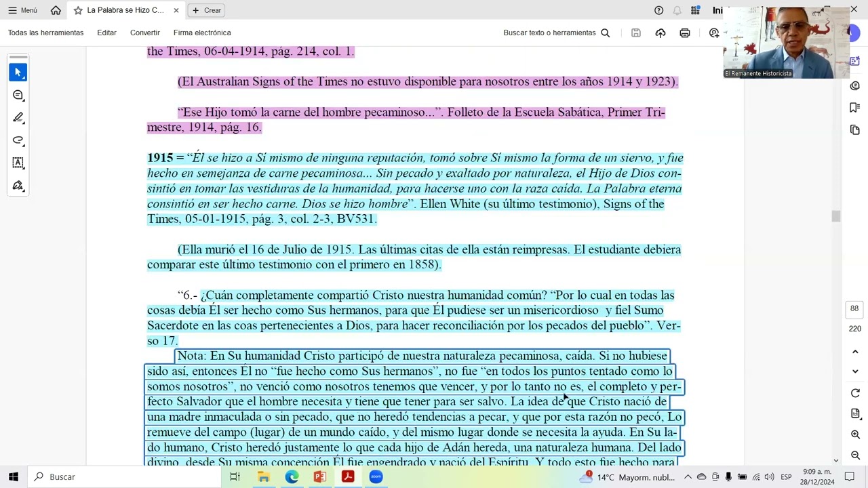
Task: Open the share with others icon
Action: pyautogui.click(x=714, y=33)
